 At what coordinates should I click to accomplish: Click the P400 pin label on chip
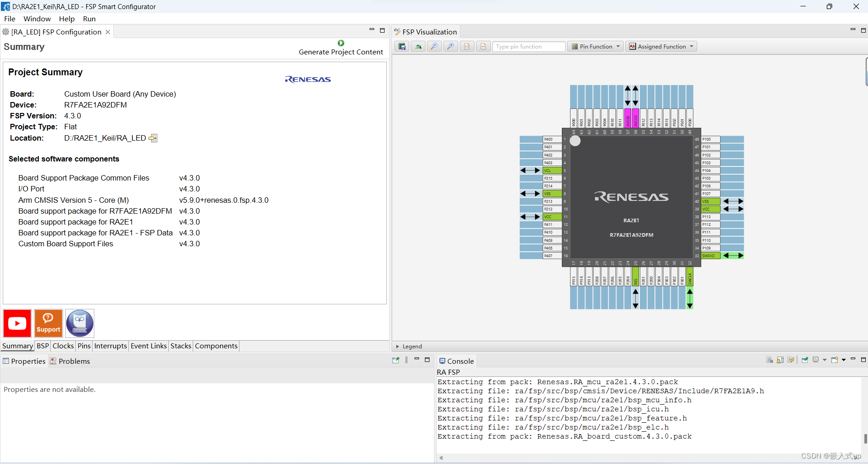(552, 139)
